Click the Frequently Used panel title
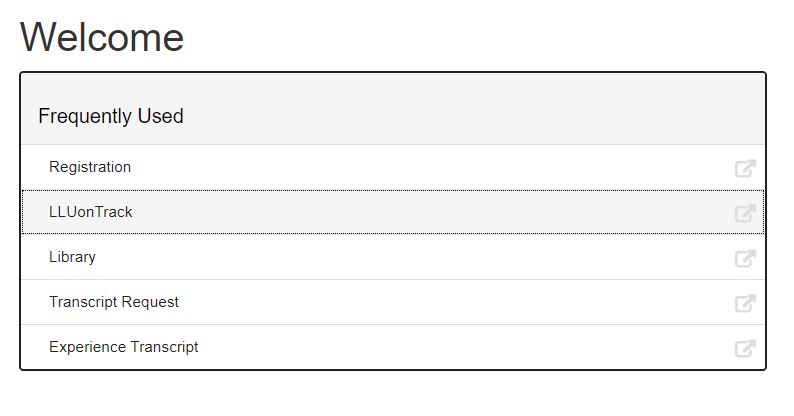 111,116
